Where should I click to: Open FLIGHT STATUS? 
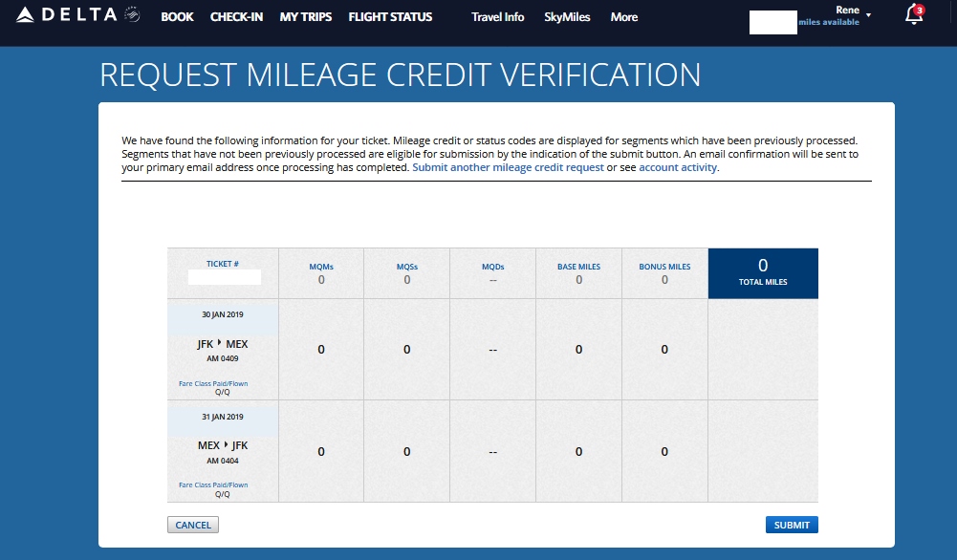(x=389, y=17)
